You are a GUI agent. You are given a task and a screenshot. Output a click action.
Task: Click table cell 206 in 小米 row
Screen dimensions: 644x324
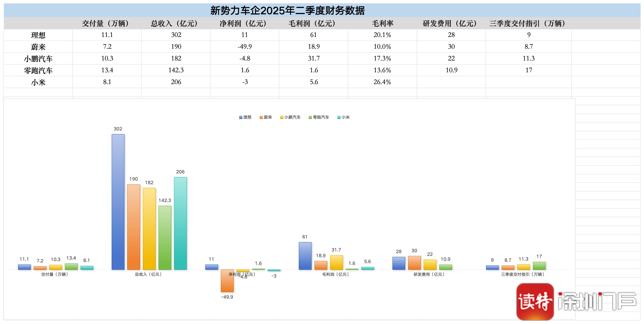pos(176,82)
